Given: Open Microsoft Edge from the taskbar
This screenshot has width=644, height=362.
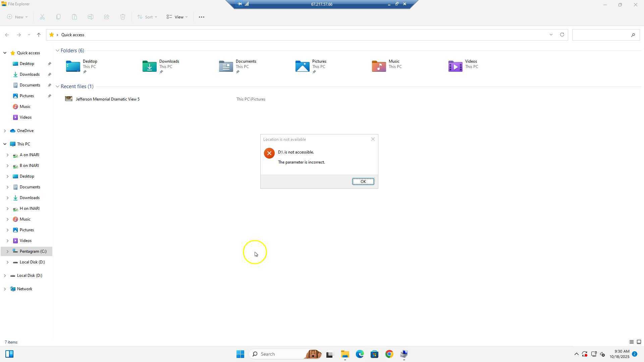Looking at the screenshot, I should coord(360,354).
